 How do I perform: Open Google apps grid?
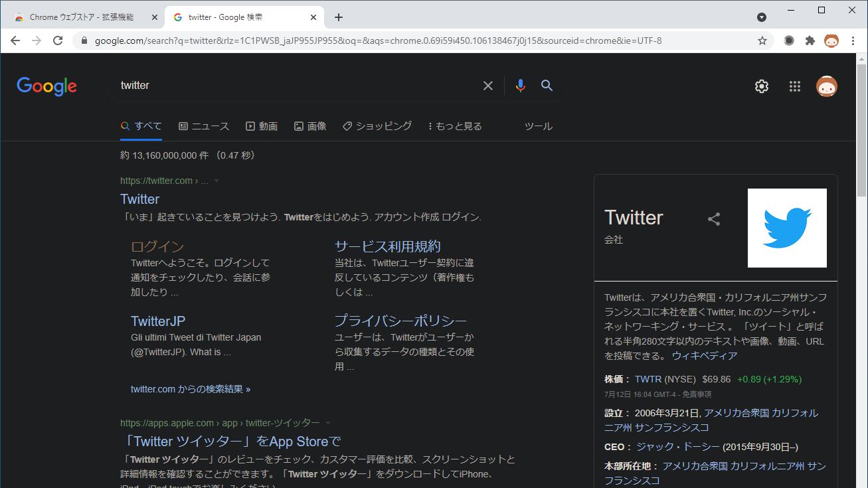point(795,86)
